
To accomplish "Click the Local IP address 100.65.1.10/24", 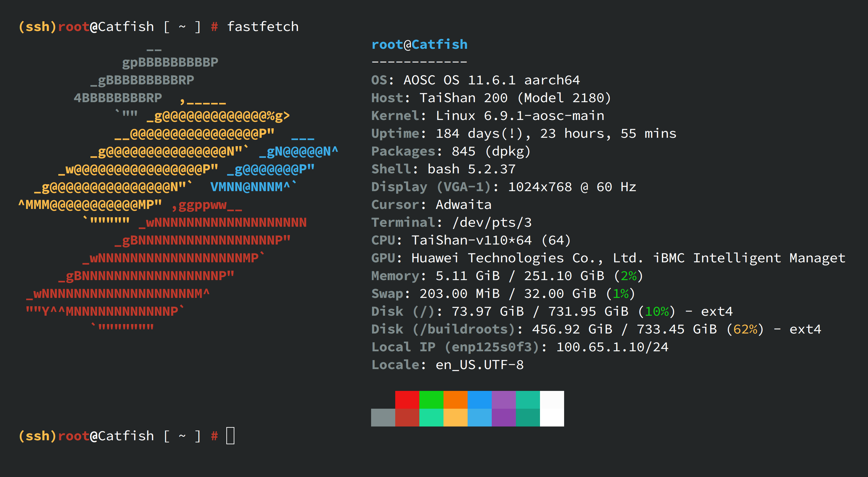I will [612, 347].
